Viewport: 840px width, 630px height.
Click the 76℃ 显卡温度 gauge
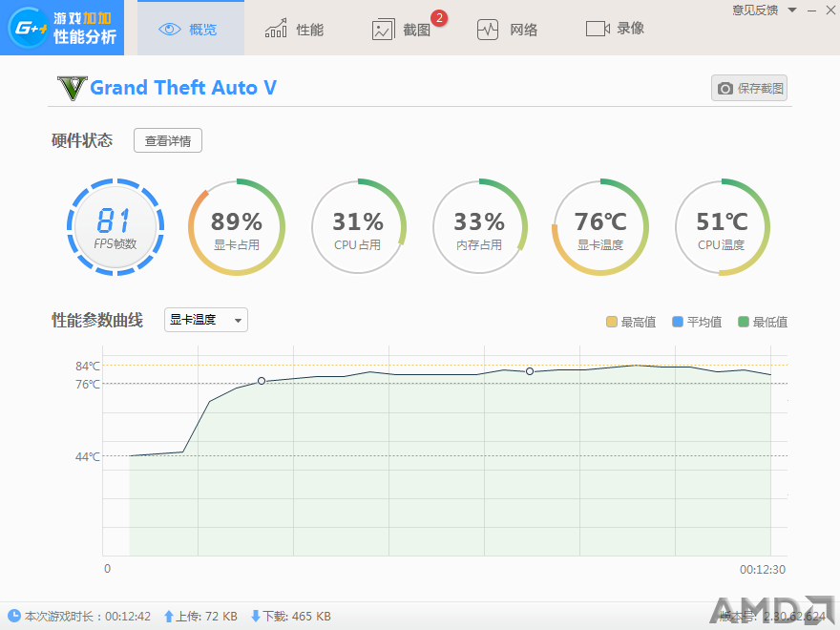click(600, 227)
